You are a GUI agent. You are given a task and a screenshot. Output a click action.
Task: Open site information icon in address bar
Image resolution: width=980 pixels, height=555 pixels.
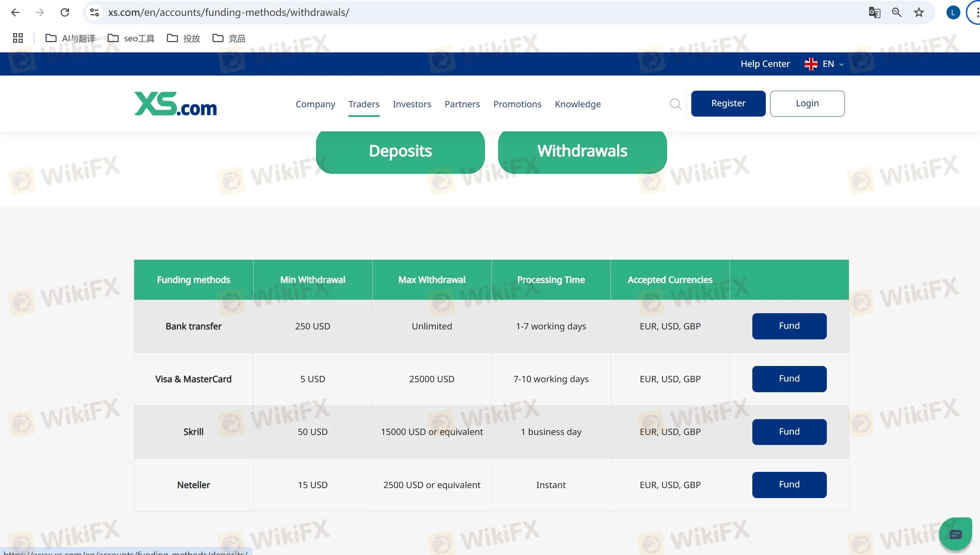point(95,12)
